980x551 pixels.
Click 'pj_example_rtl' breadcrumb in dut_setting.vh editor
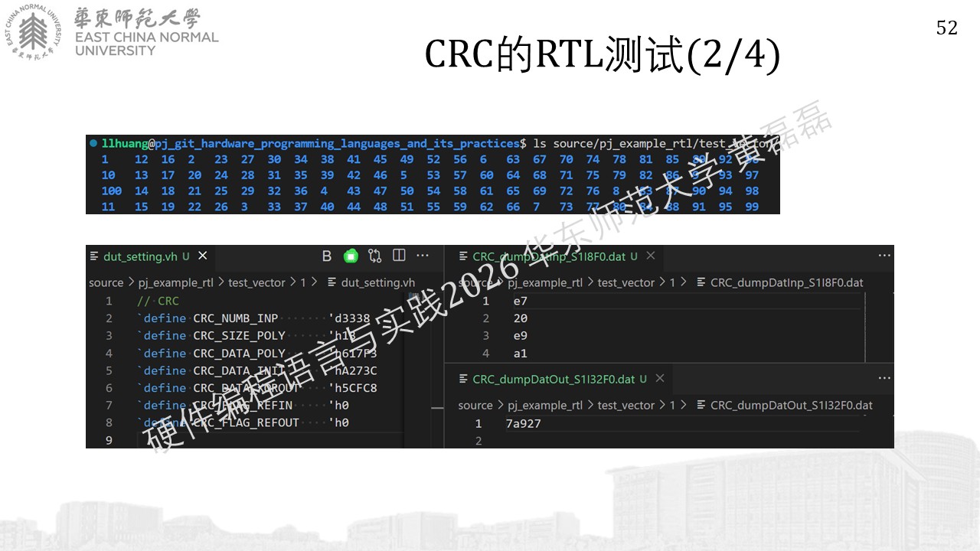pos(176,282)
